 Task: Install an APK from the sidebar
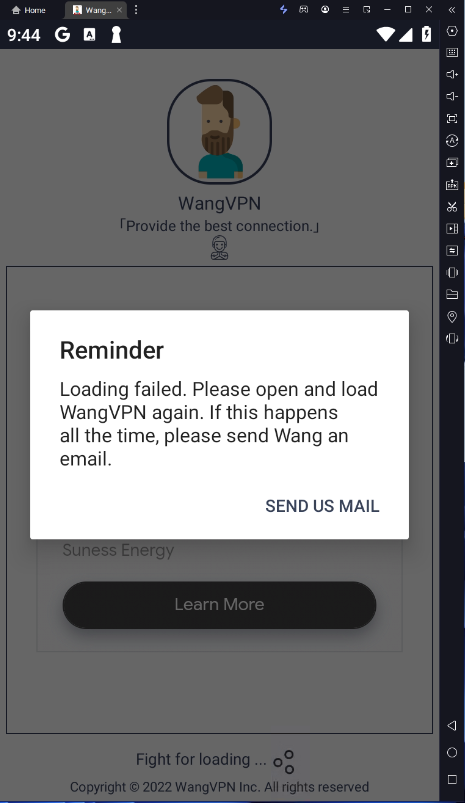point(452,184)
